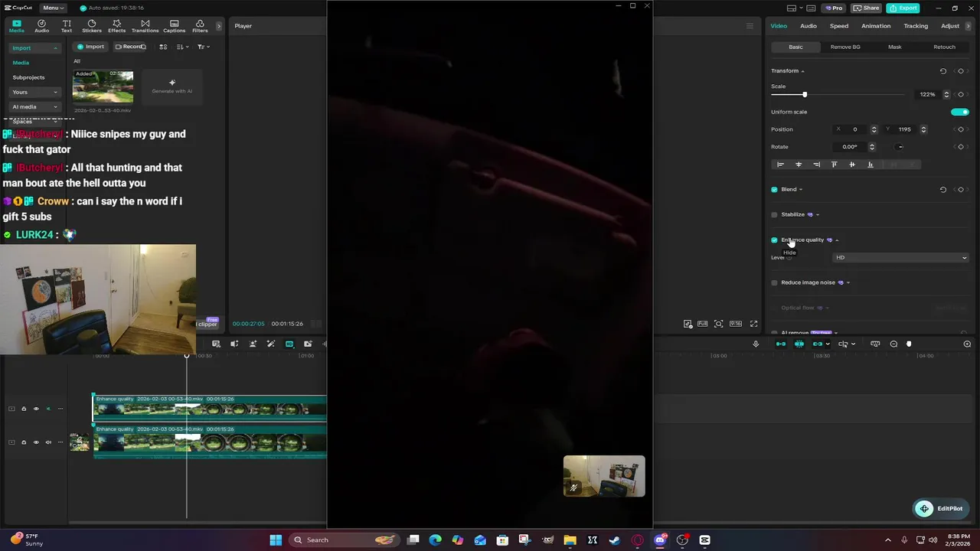Viewport: 980px width, 551px height.
Task: Open the Filters panel
Action: point(200,26)
